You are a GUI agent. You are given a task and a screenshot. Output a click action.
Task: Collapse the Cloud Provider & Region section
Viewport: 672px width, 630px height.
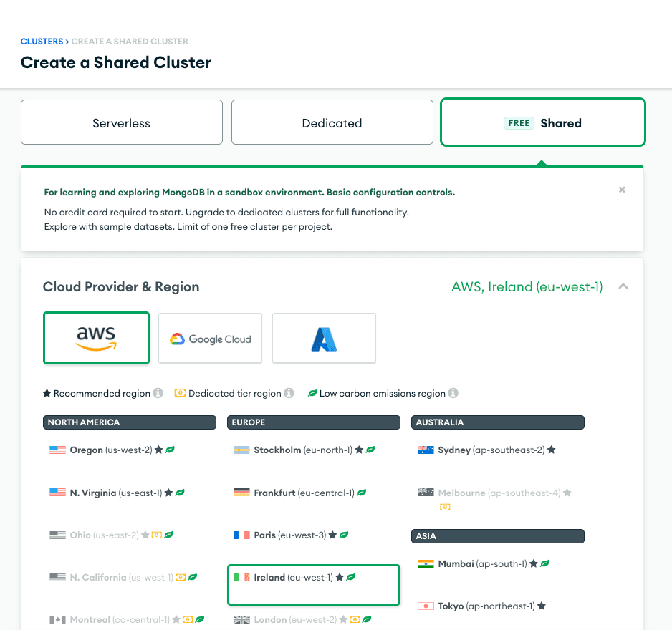pos(623,286)
